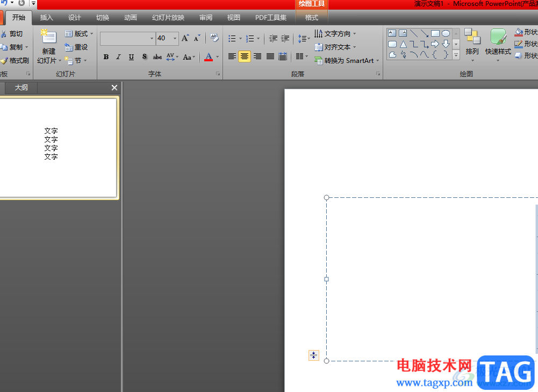This screenshot has height=392, width=538.
Task: Switch to Animations 动画 tab
Action: 131,18
